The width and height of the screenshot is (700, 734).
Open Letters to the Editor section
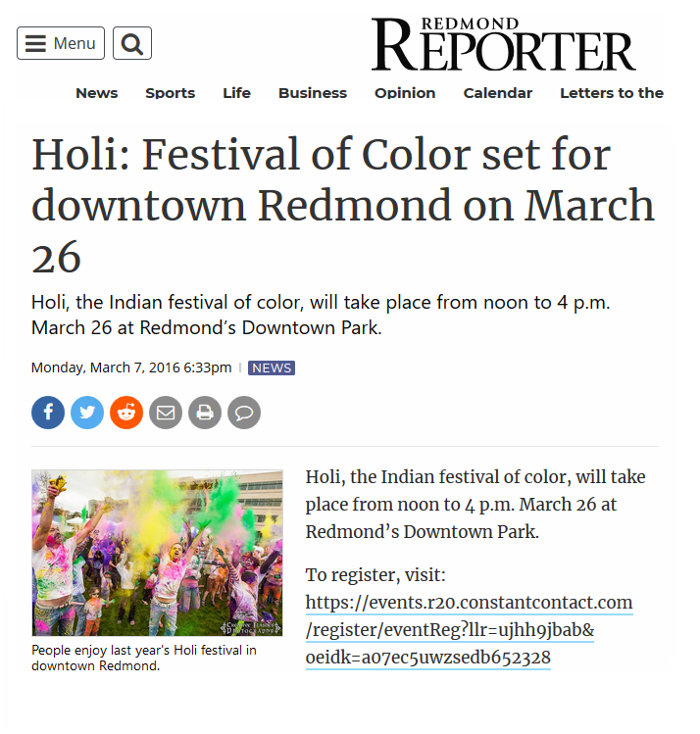click(612, 93)
